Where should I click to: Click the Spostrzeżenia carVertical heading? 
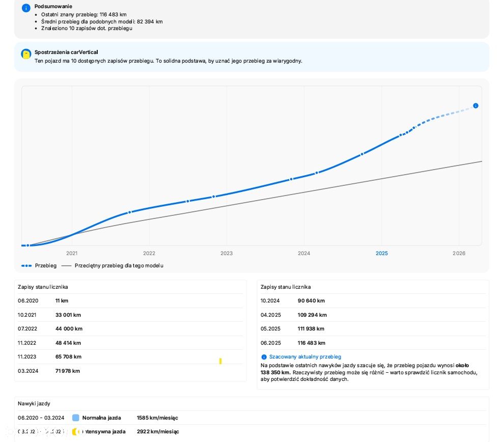(66, 52)
